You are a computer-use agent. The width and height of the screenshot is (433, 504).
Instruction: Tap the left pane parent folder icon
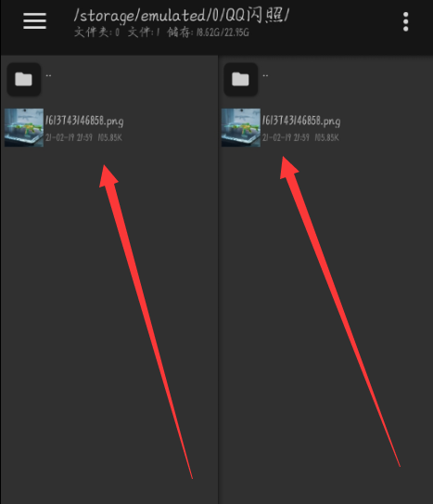[24, 79]
